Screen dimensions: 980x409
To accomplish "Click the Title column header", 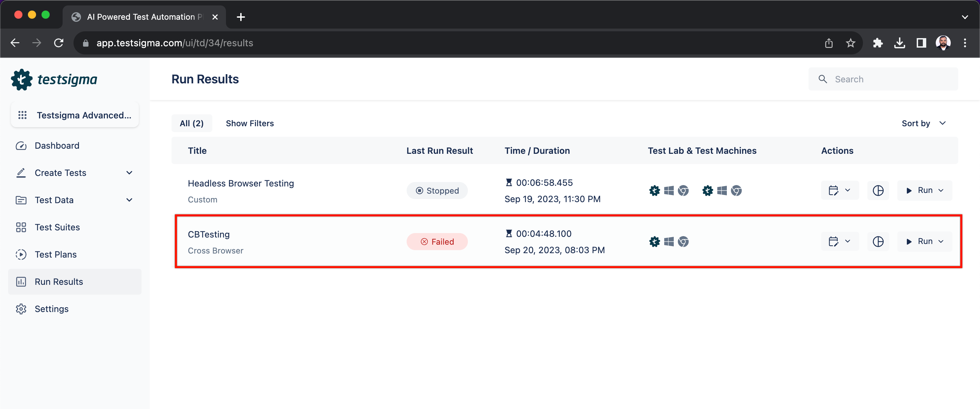I will [197, 151].
